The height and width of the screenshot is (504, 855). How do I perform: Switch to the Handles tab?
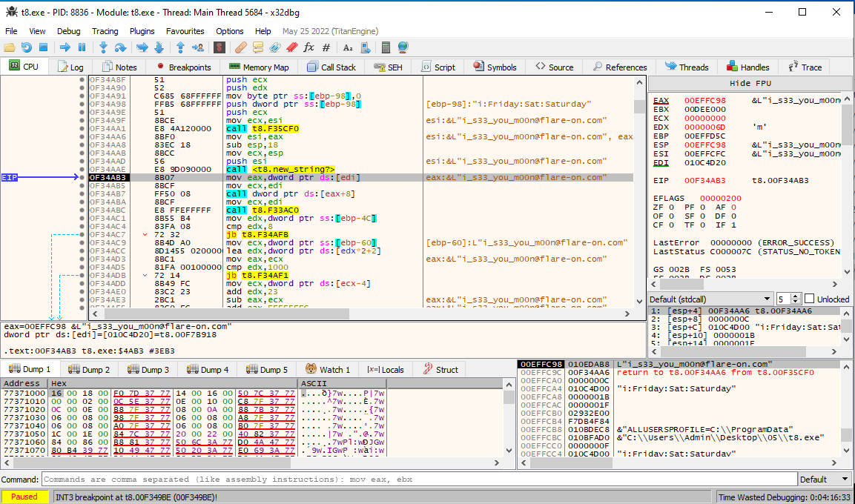pyautogui.click(x=748, y=67)
